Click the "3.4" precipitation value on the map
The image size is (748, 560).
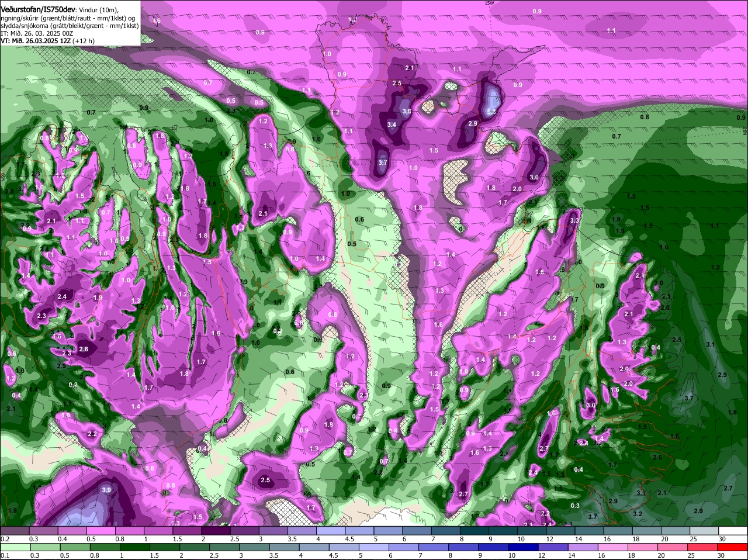point(392,125)
